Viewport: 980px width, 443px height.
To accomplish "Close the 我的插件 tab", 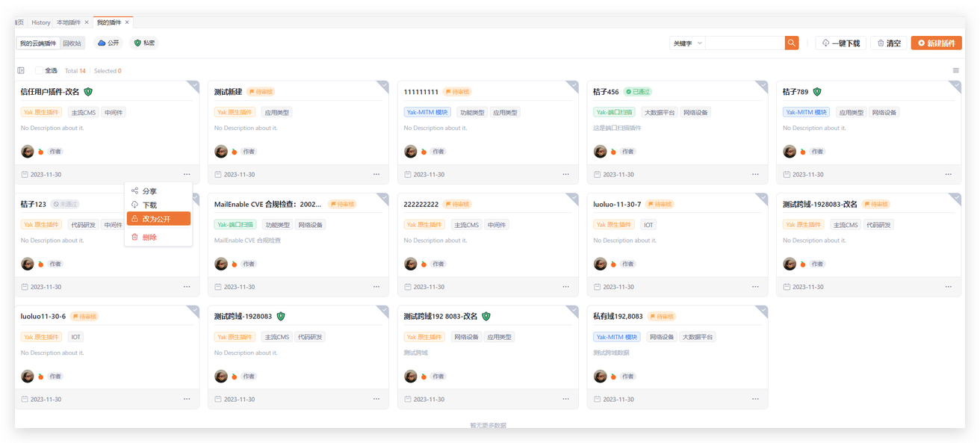I will pyautogui.click(x=127, y=22).
